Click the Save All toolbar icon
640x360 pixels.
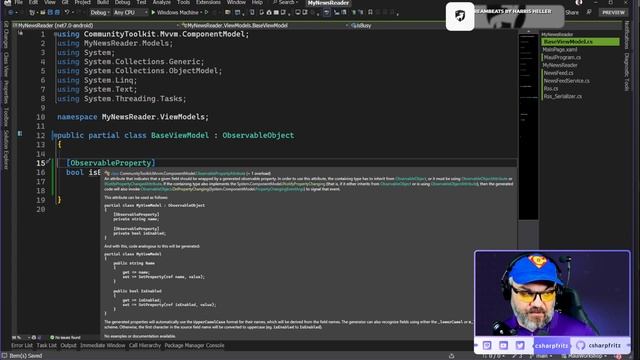click(x=57, y=13)
